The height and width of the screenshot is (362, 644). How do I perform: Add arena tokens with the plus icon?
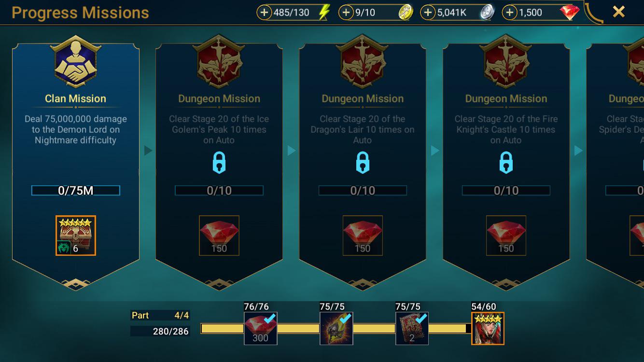[346, 13]
